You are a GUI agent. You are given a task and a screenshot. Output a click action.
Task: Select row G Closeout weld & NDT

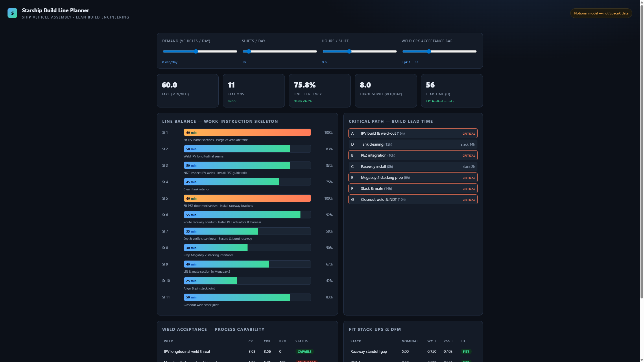tap(413, 199)
